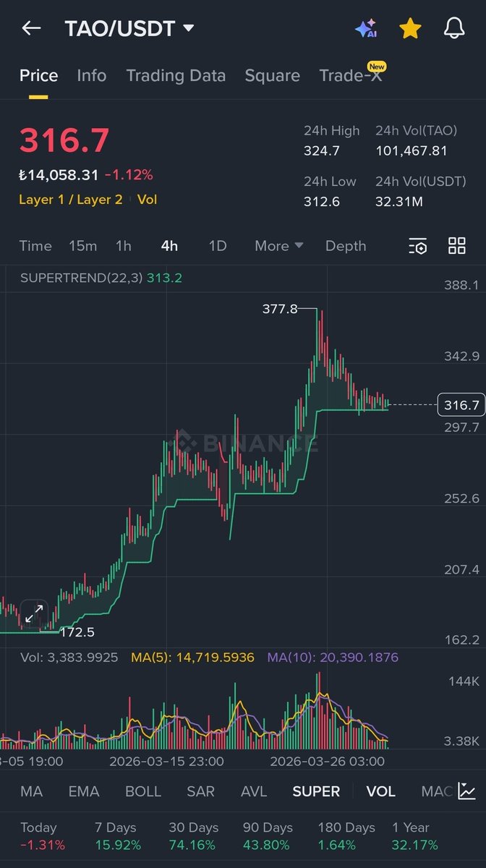
Task: Select the 1h interval
Action: click(124, 246)
